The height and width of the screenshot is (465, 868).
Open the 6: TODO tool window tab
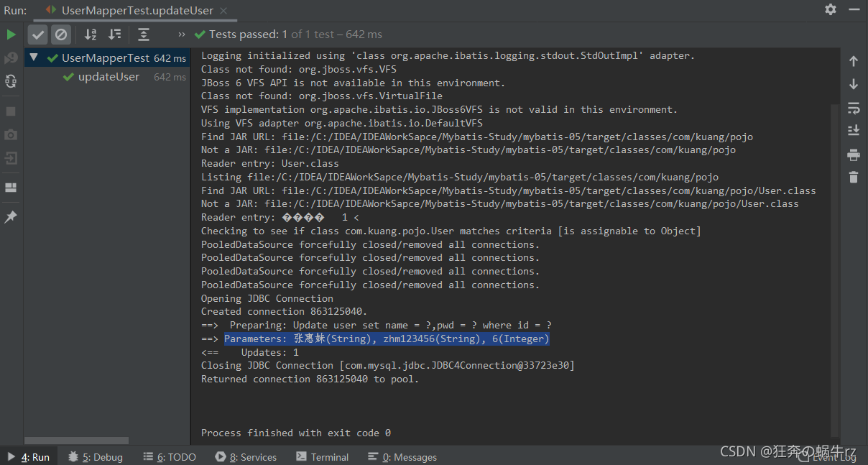[x=170, y=457]
